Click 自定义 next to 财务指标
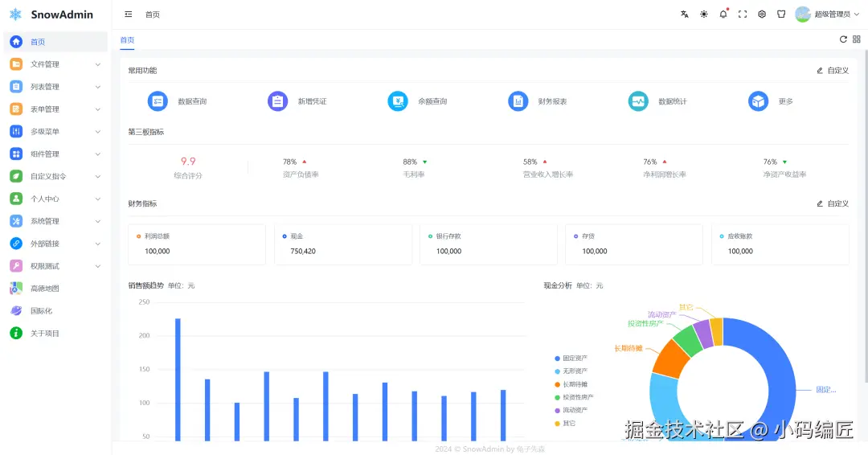The image size is (868, 455). (x=833, y=203)
